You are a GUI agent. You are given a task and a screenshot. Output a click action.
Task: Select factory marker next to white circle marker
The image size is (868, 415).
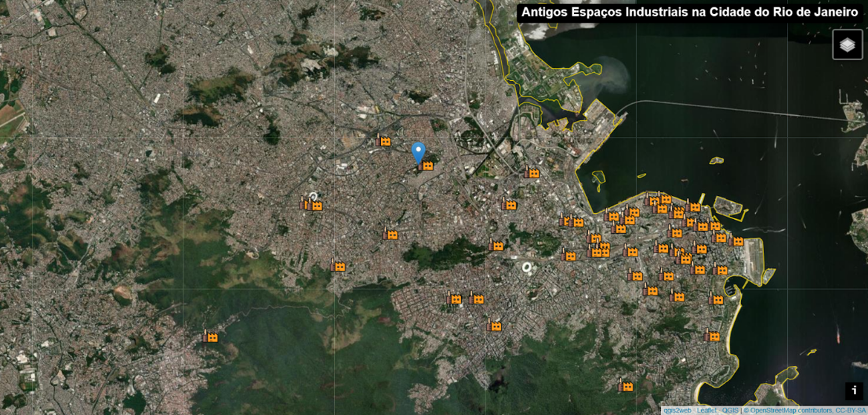[316, 206]
